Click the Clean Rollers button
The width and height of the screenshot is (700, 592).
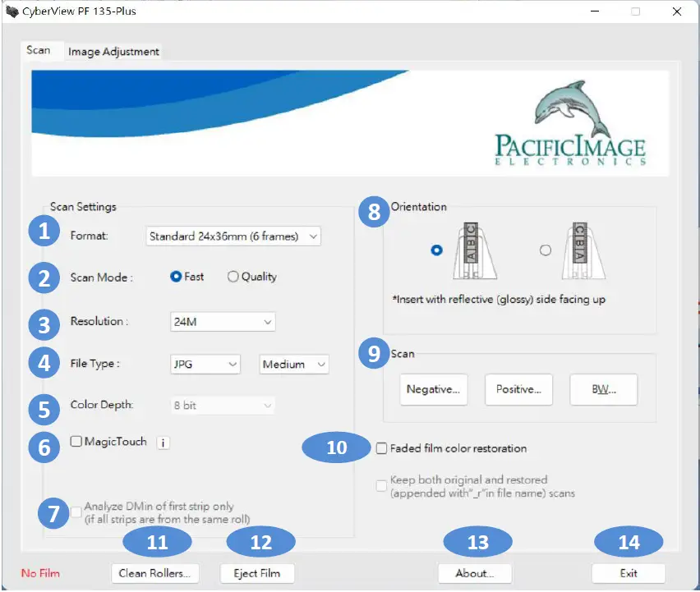coord(155,574)
